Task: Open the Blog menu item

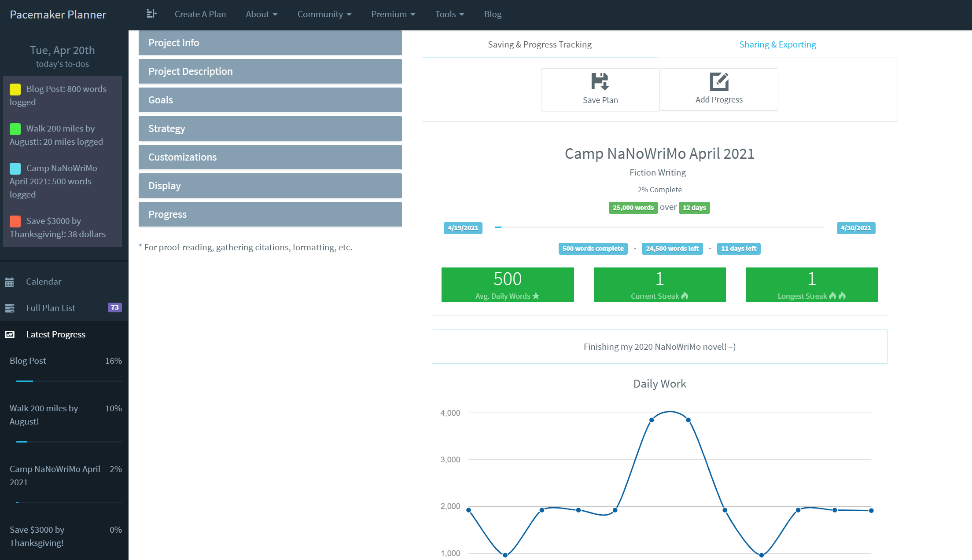Action: 492,14
